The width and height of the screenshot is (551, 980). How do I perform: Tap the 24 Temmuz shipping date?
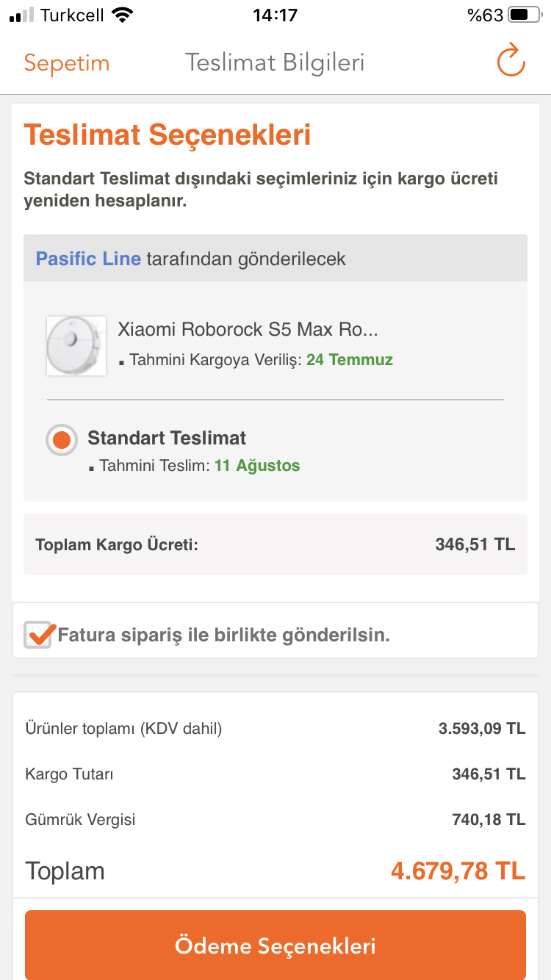pyautogui.click(x=350, y=360)
